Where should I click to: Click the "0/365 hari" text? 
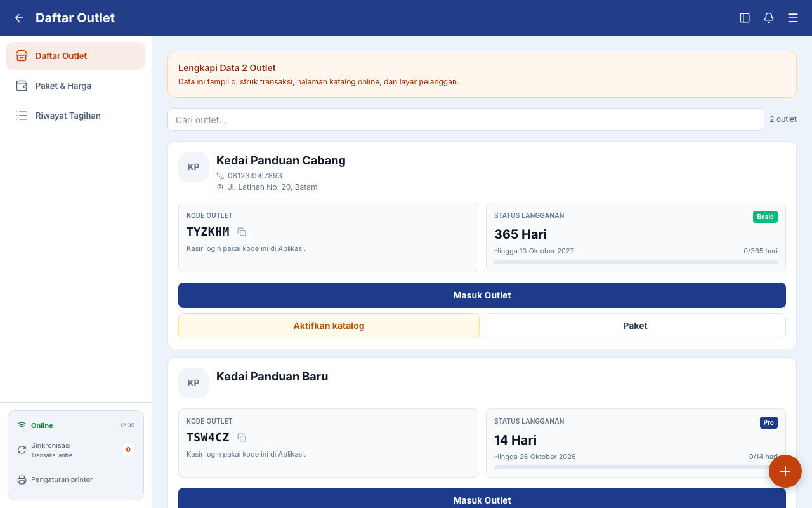761,251
